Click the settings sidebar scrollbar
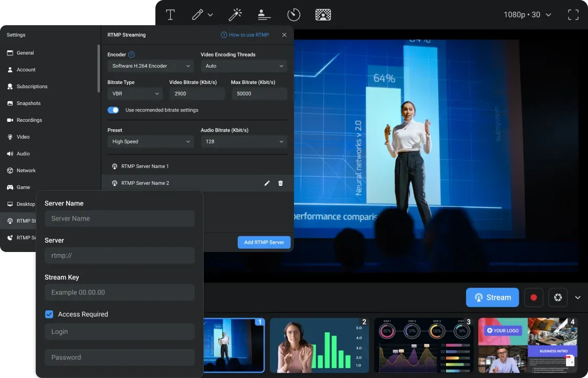The width and height of the screenshot is (588, 378). [98, 68]
